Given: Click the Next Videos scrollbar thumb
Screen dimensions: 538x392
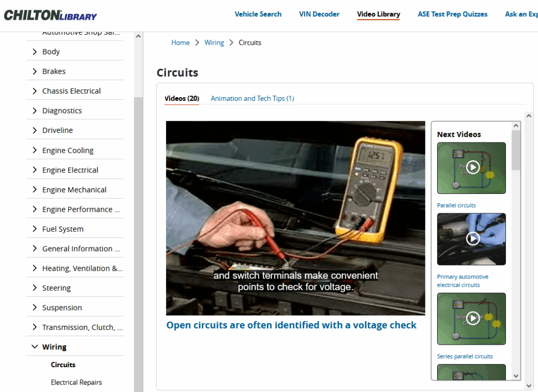Looking at the screenshot, I should click(x=516, y=150).
